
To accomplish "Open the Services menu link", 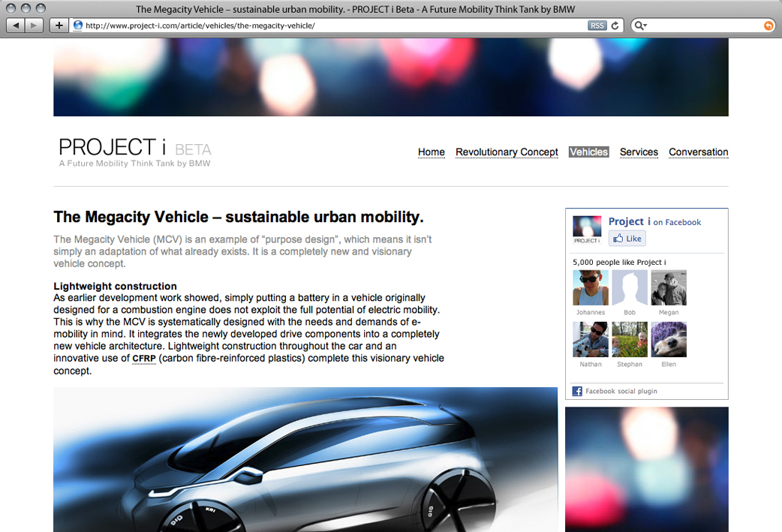I will click(639, 152).
